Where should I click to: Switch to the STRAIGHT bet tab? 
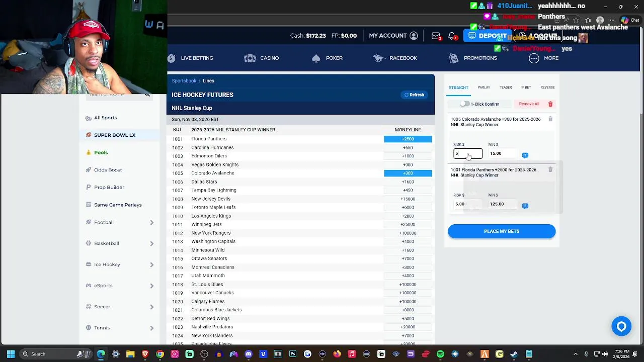[458, 87]
